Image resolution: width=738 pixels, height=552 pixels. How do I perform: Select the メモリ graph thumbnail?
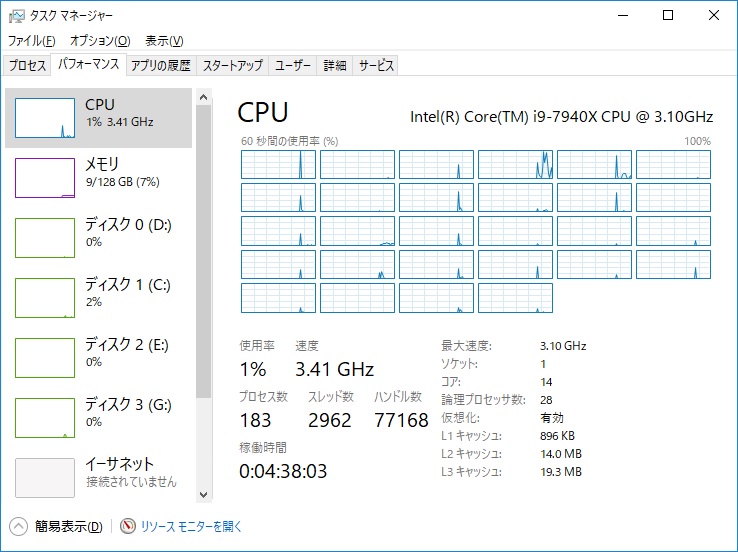pyautogui.click(x=45, y=178)
